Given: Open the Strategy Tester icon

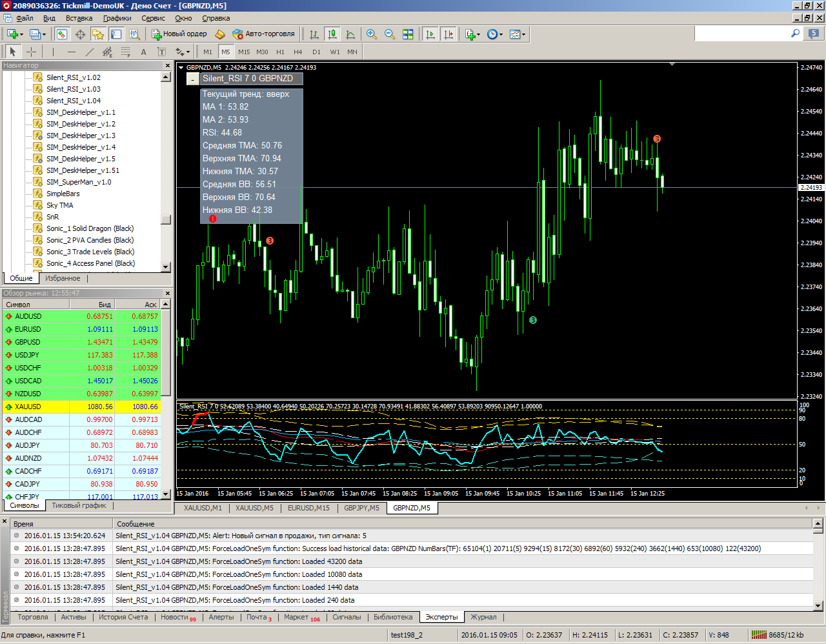Looking at the screenshot, I should [134, 34].
